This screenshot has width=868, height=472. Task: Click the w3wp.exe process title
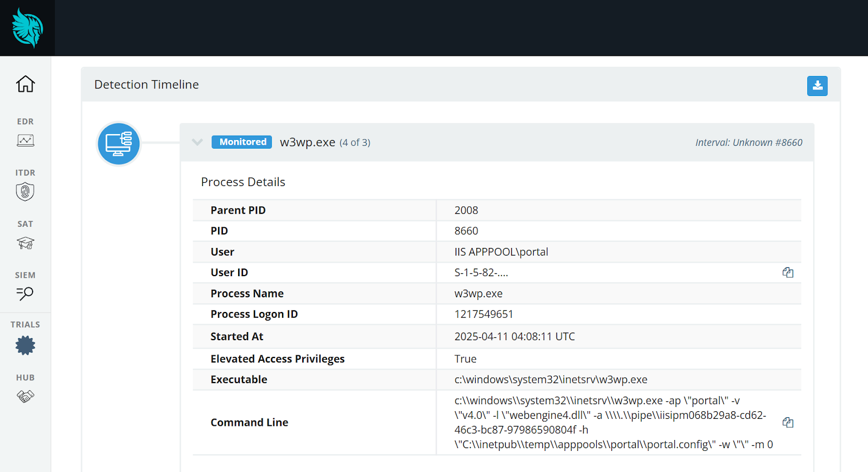point(307,142)
